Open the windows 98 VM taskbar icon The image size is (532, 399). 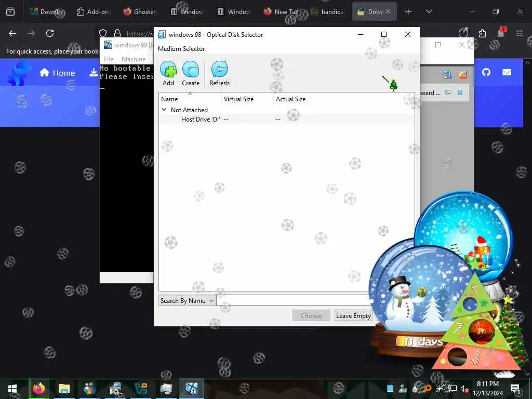192,389
